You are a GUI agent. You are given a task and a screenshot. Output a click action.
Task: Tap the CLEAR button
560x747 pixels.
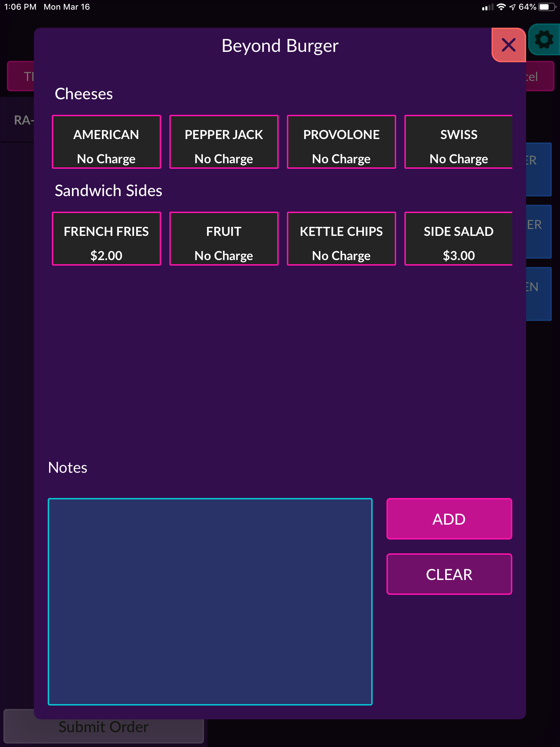tap(449, 574)
